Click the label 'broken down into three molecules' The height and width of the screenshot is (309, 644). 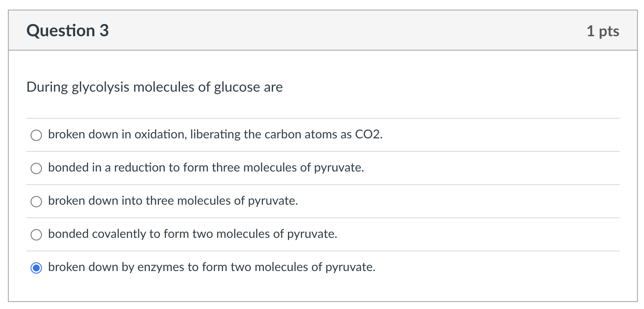173,201
